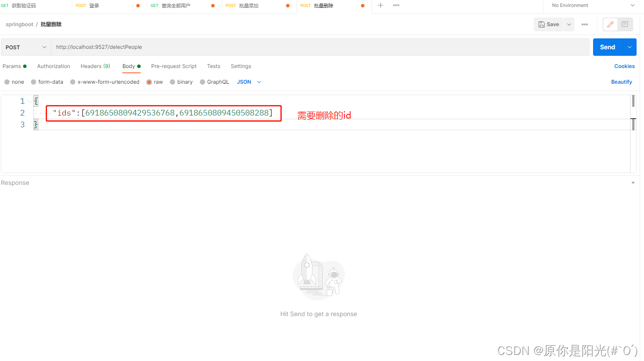Expand the Save options dropdown arrow

coord(569,24)
